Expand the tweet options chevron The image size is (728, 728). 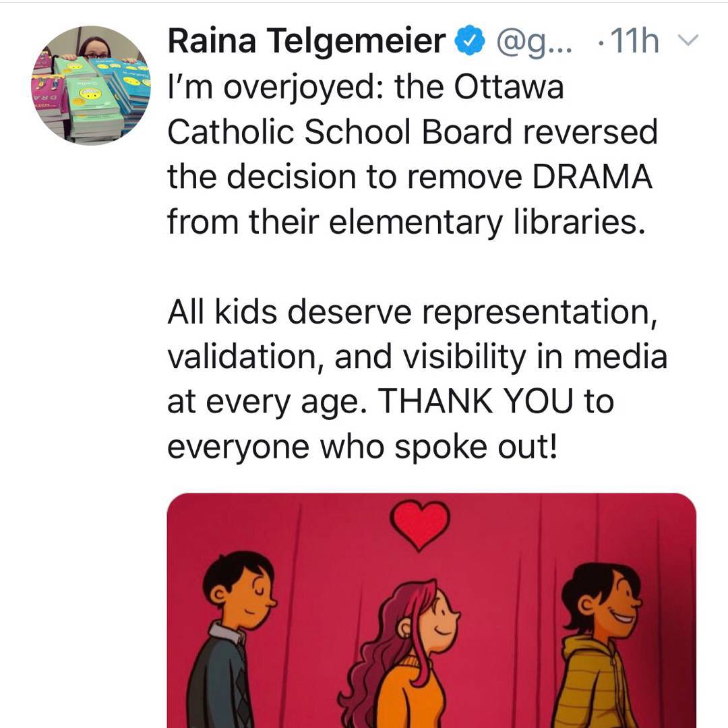tap(688, 40)
